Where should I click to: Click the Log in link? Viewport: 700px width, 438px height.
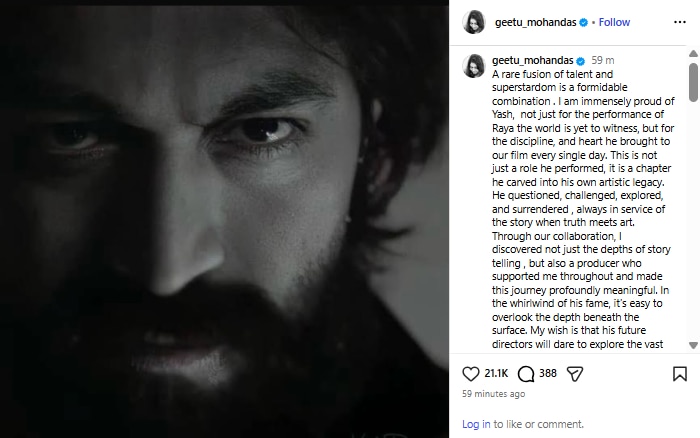point(476,424)
